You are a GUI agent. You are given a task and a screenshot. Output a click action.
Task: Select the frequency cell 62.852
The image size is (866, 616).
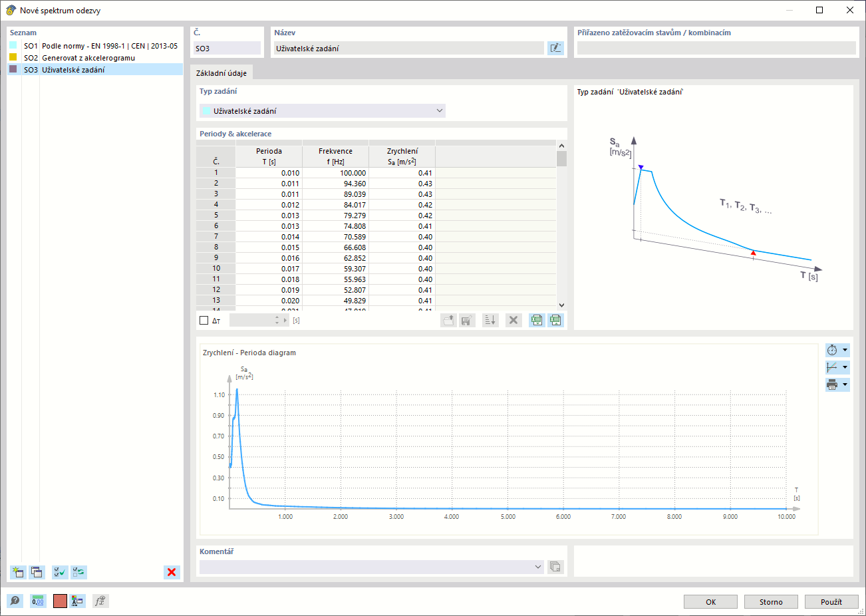pos(335,258)
